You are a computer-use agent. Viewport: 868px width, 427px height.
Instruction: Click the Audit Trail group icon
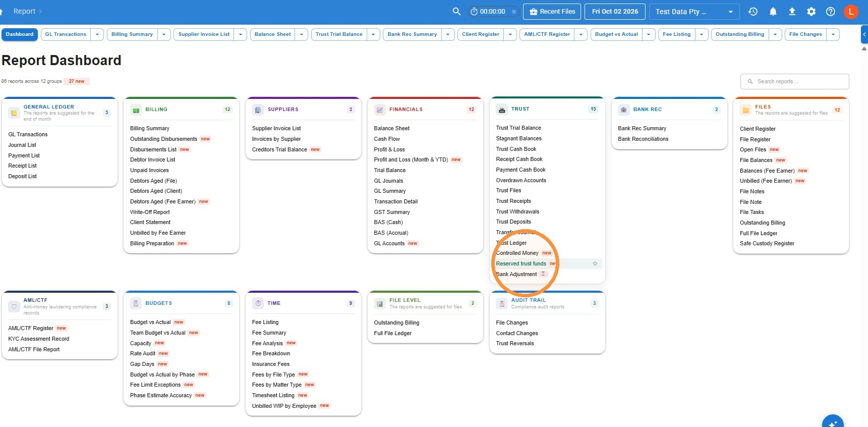[x=502, y=303]
